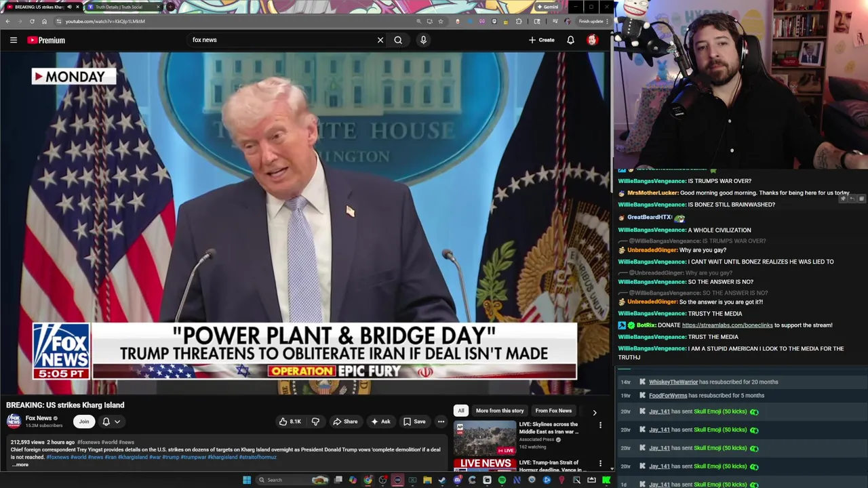Show more filter chips with arrow
The height and width of the screenshot is (488, 868).
click(595, 412)
